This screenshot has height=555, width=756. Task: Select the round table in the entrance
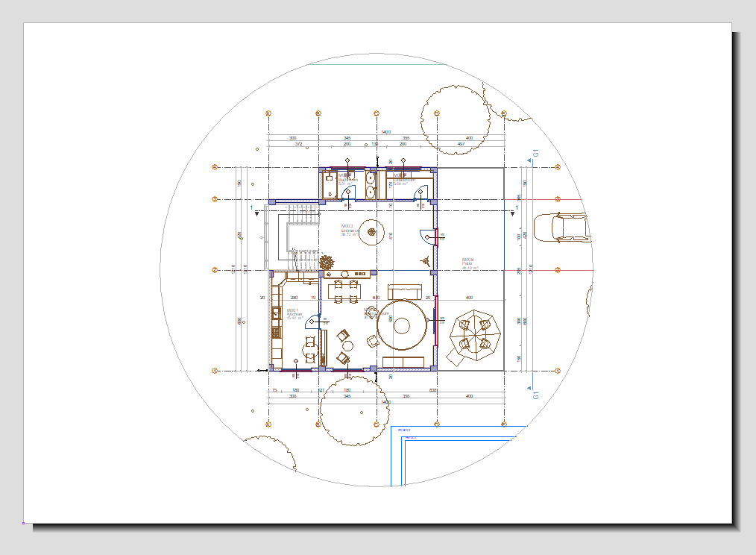(x=372, y=232)
